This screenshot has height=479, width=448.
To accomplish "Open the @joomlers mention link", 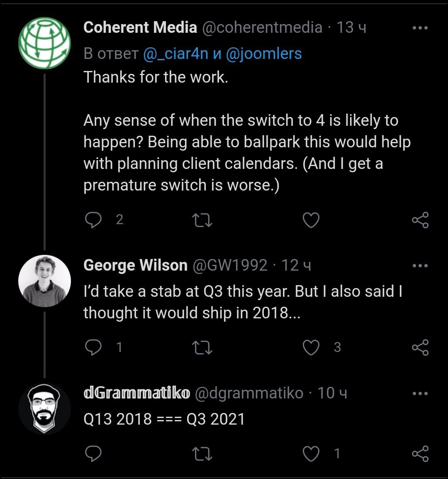I will 264,54.
